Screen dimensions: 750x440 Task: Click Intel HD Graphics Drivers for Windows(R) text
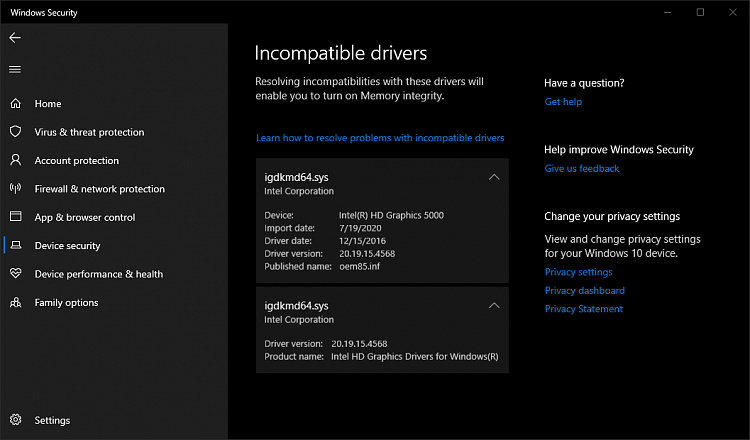[415, 356]
